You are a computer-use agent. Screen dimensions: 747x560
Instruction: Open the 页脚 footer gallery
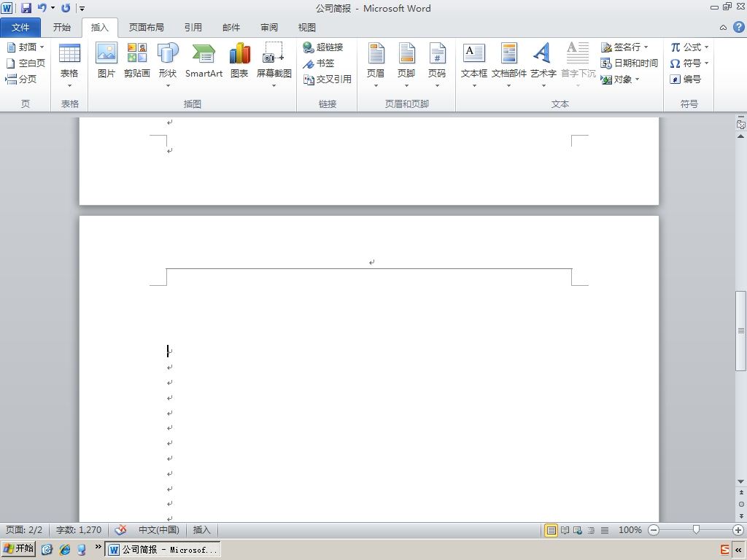tap(406, 65)
